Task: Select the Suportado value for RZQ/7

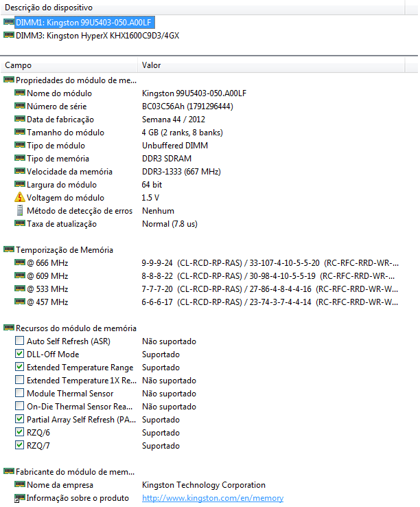Action: [161, 446]
